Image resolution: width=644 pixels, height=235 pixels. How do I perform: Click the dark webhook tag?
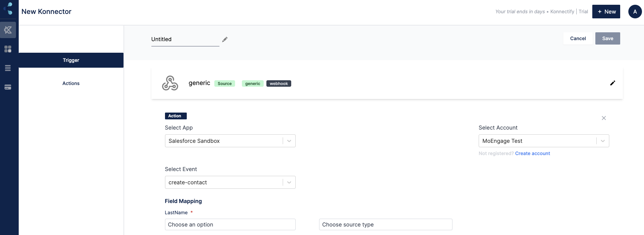(x=279, y=84)
